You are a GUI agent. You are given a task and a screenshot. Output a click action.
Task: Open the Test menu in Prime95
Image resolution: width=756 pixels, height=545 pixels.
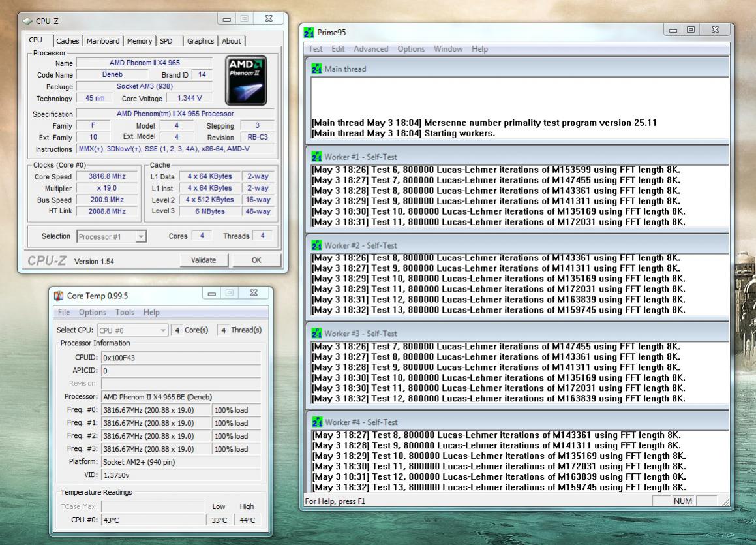pyautogui.click(x=315, y=49)
